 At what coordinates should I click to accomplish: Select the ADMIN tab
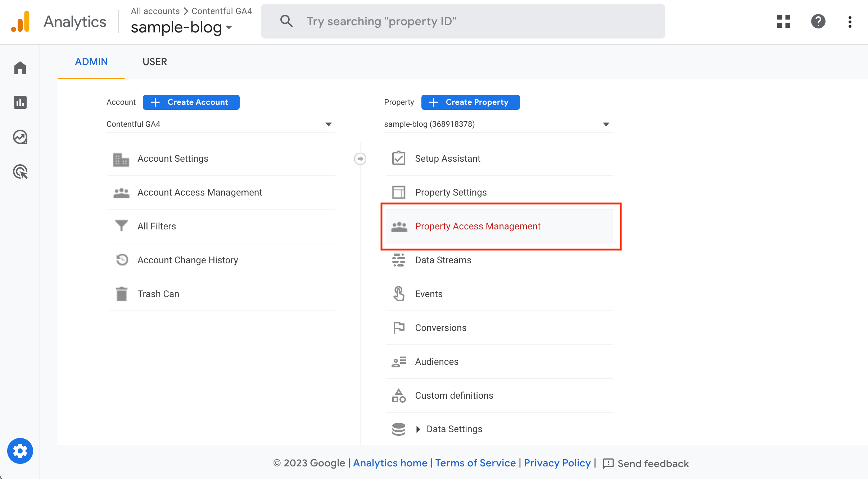pos(91,62)
